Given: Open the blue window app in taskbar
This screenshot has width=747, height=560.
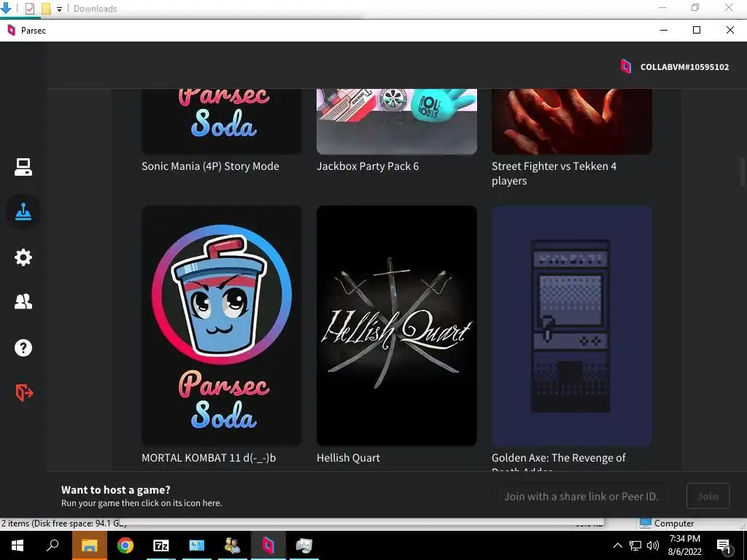Looking at the screenshot, I should (197, 545).
